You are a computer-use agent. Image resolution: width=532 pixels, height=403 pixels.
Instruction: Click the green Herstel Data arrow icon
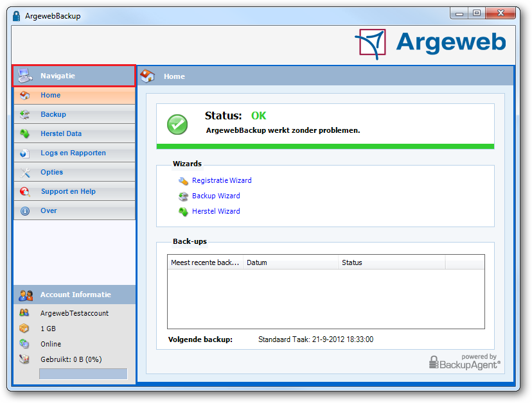pyautogui.click(x=25, y=133)
